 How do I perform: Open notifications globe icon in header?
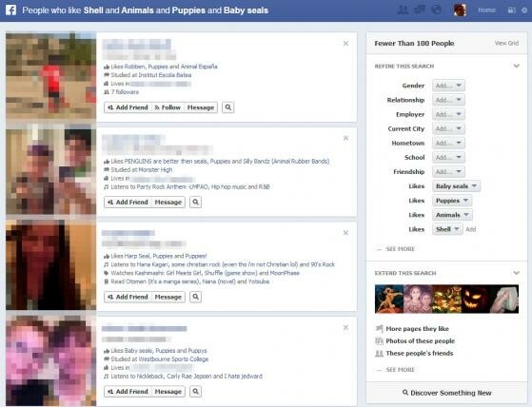tap(436, 10)
